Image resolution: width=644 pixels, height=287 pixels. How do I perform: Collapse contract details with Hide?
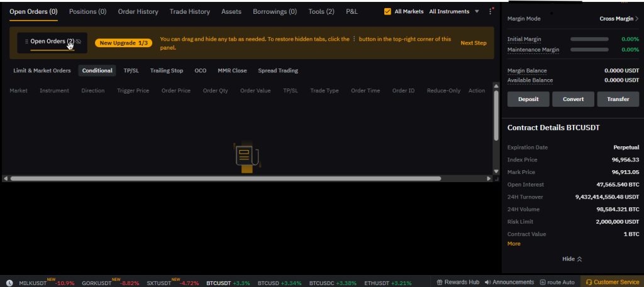click(x=572, y=259)
